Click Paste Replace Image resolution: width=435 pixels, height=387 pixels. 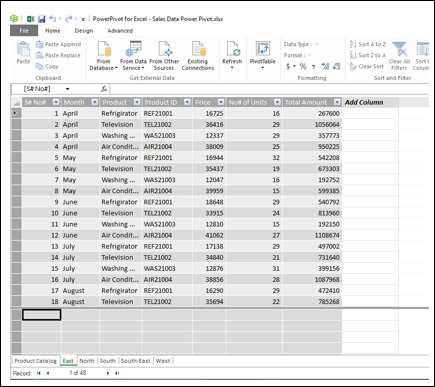pyautogui.click(x=58, y=55)
